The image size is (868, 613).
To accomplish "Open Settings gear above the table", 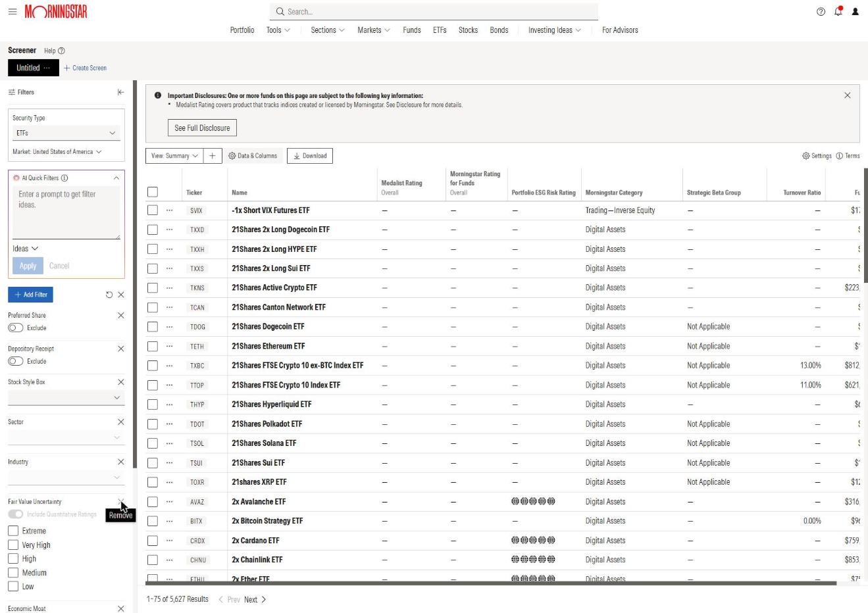I will click(x=817, y=156).
